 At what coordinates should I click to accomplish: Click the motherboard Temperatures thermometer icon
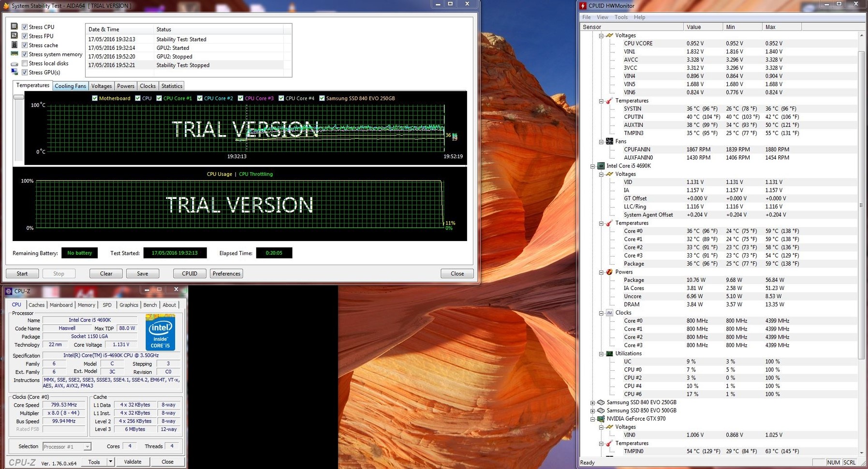[x=609, y=101]
